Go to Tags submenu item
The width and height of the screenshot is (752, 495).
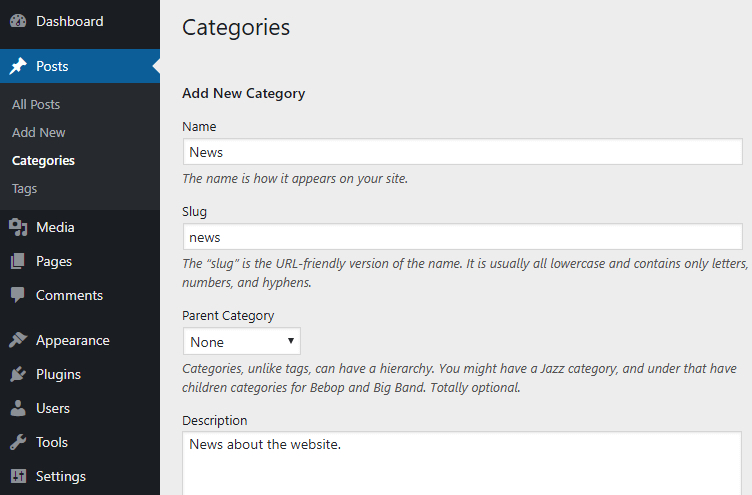(x=24, y=189)
